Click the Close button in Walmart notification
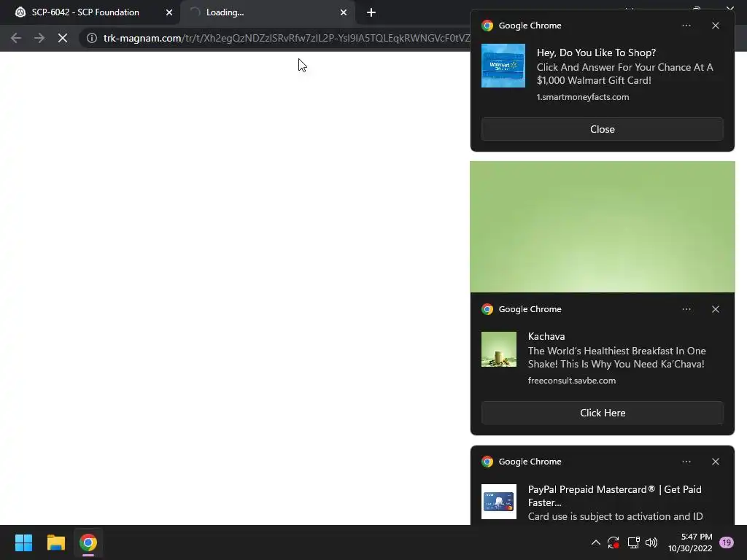Screen dimensions: 747x560 click(602, 130)
